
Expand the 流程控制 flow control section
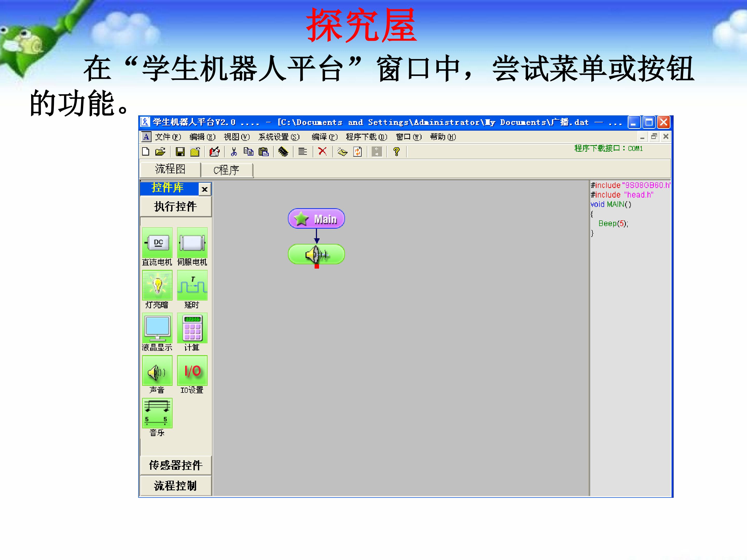(x=176, y=486)
